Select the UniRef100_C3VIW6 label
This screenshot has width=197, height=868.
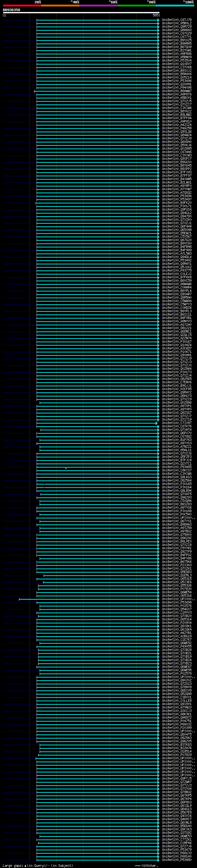click(177, 474)
